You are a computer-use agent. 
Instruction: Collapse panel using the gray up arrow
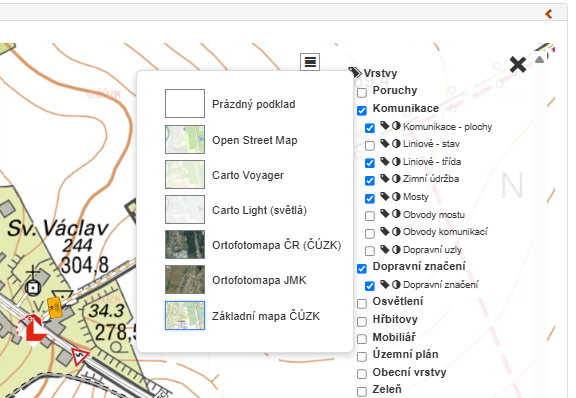[x=539, y=60]
